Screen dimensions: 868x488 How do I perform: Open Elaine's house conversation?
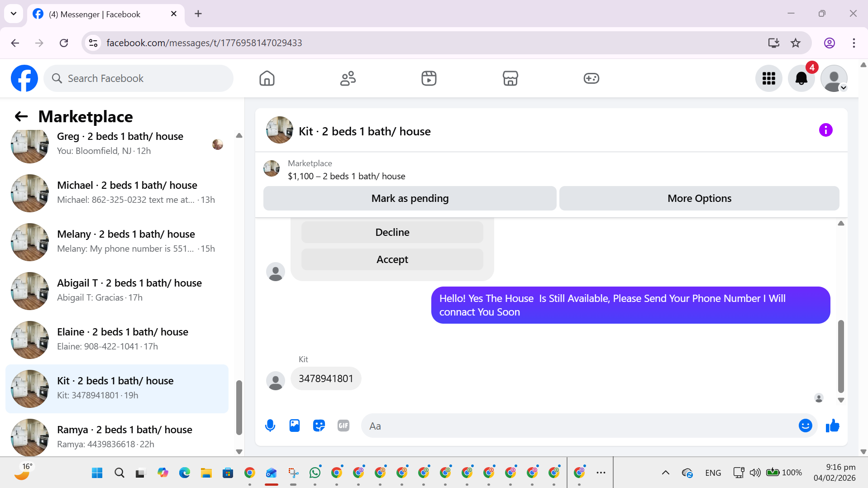pyautogui.click(x=117, y=340)
